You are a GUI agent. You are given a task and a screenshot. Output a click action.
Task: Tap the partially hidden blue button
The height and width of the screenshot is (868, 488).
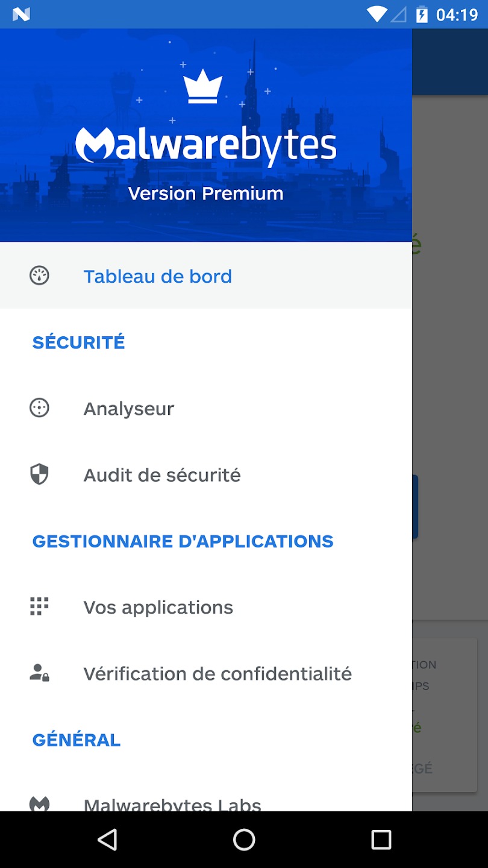point(415,506)
